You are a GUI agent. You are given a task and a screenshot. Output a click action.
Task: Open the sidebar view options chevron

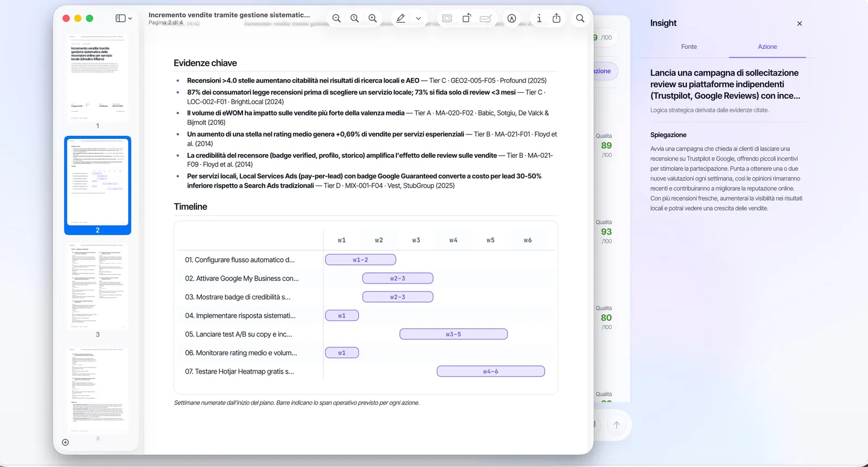click(130, 18)
